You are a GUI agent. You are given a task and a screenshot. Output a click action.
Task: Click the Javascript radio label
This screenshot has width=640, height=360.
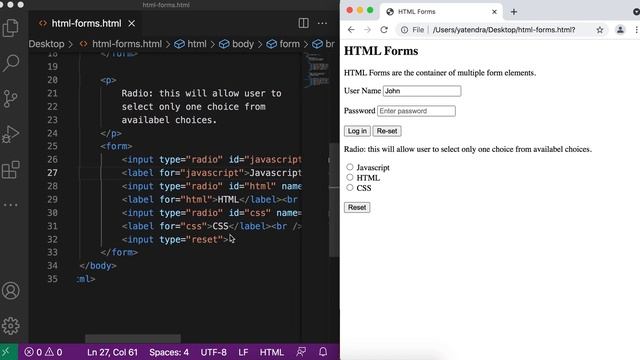(x=373, y=168)
